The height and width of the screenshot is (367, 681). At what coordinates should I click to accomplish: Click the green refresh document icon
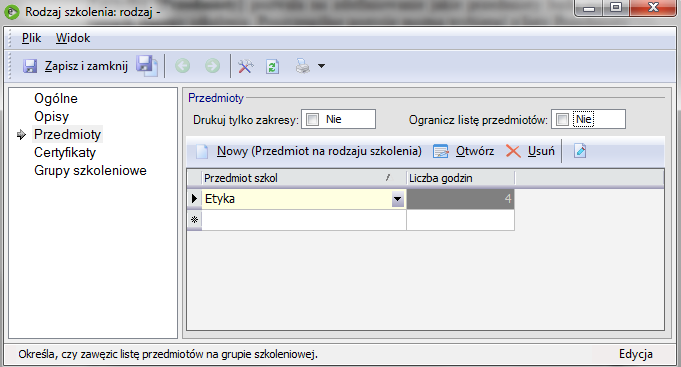click(x=272, y=66)
